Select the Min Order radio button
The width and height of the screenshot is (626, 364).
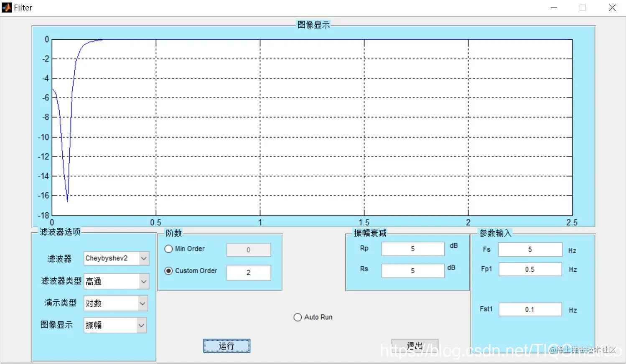168,249
